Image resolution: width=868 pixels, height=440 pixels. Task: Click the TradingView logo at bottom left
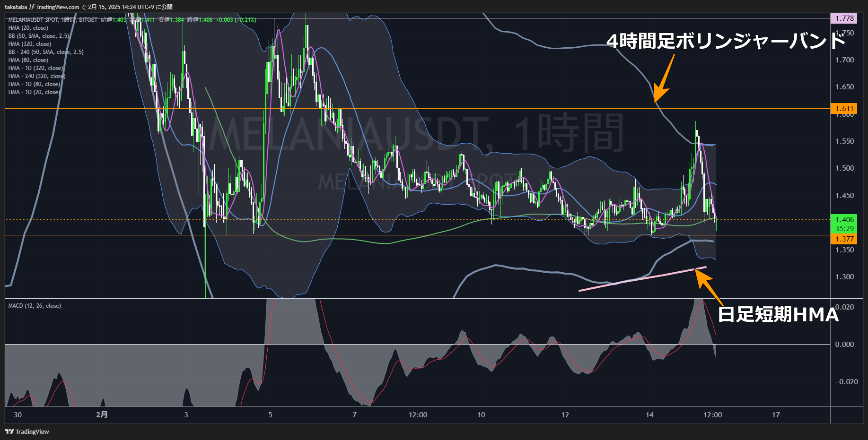[27, 431]
